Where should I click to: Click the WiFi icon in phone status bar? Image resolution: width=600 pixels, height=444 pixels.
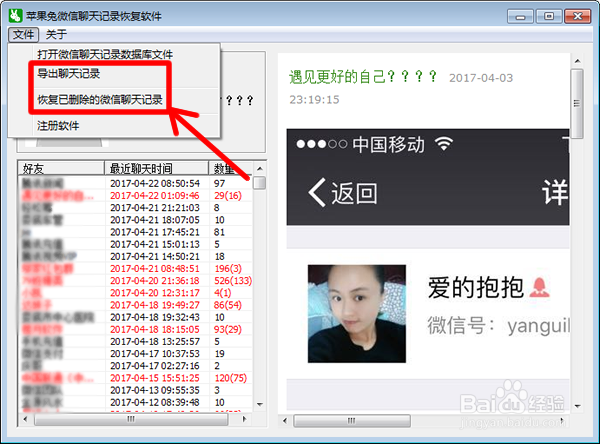pyautogui.click(x=443, y=144)
